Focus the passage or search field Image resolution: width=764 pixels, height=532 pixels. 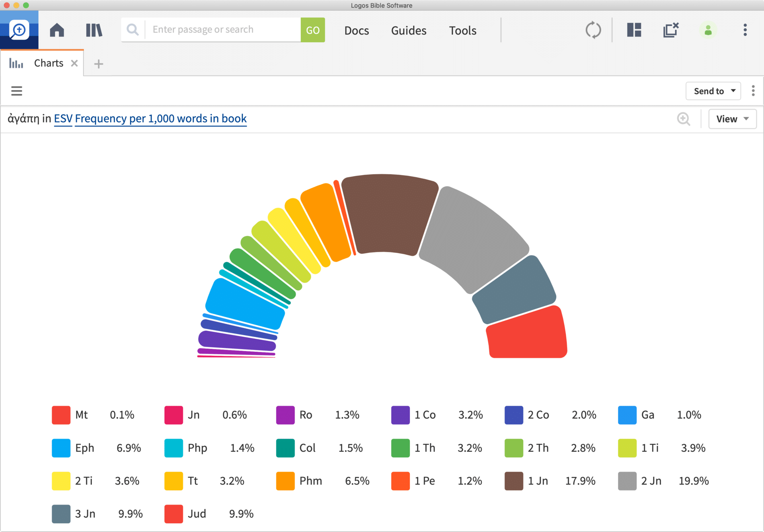(223, 30)
